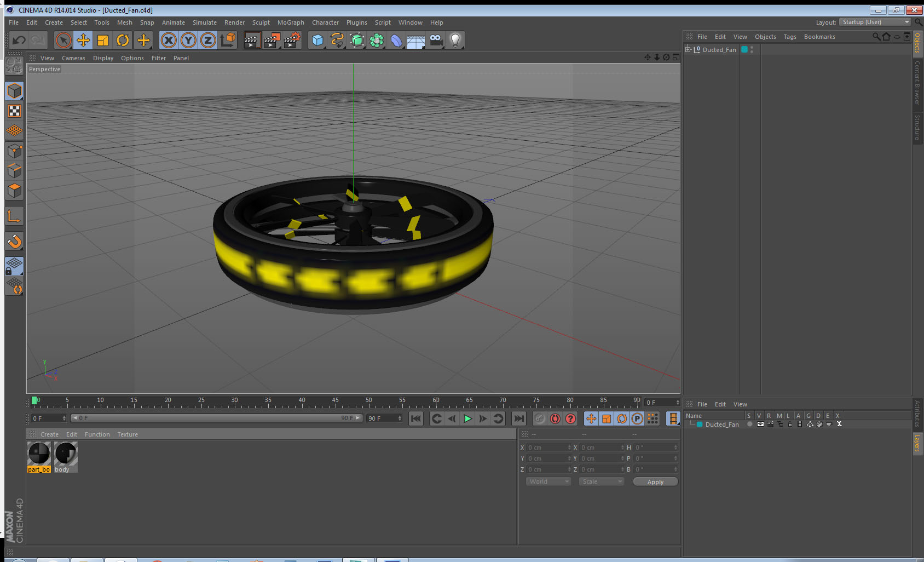This screenshot has width=924, height=562.
Task: Enable Axis mode L-shaped icon
Action: 14,216
